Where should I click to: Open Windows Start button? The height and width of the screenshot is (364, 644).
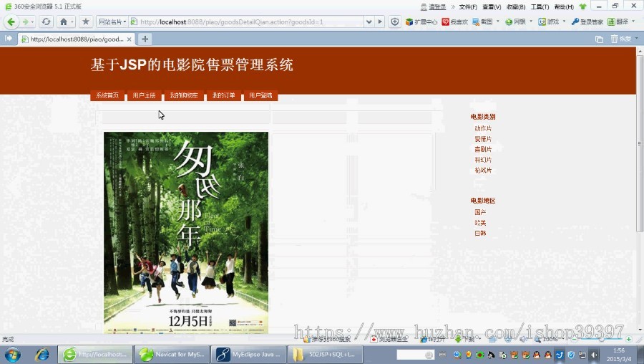click(13, 355)
